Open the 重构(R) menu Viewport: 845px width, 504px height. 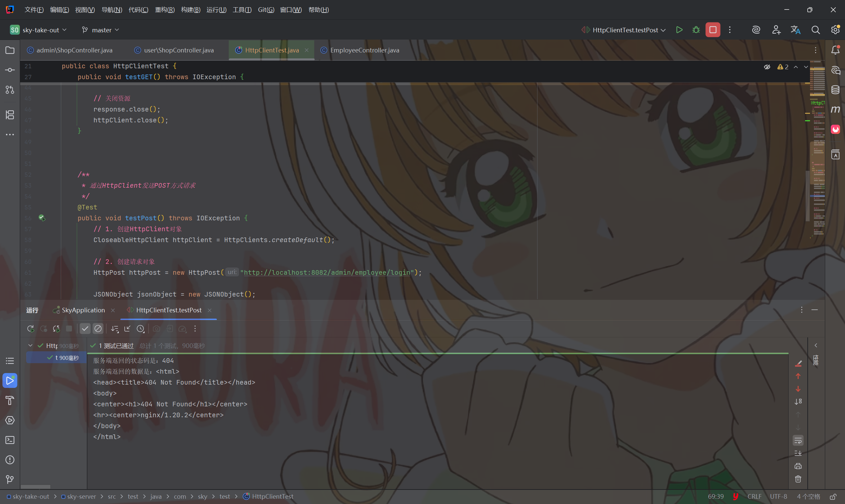[x=165, y=10]
